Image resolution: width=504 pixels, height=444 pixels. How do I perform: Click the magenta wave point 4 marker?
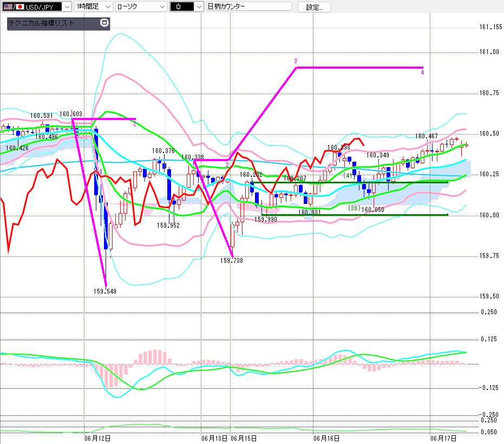[x=422, y=72]
